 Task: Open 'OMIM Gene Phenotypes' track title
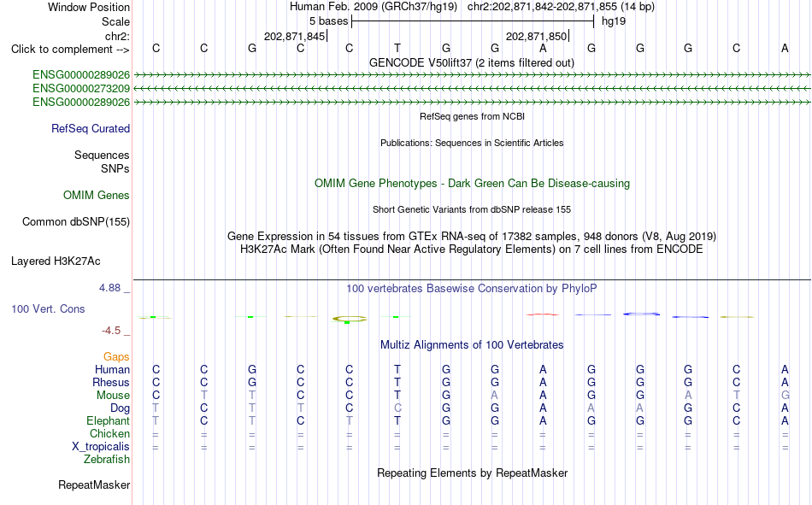[x=473, y=184]
